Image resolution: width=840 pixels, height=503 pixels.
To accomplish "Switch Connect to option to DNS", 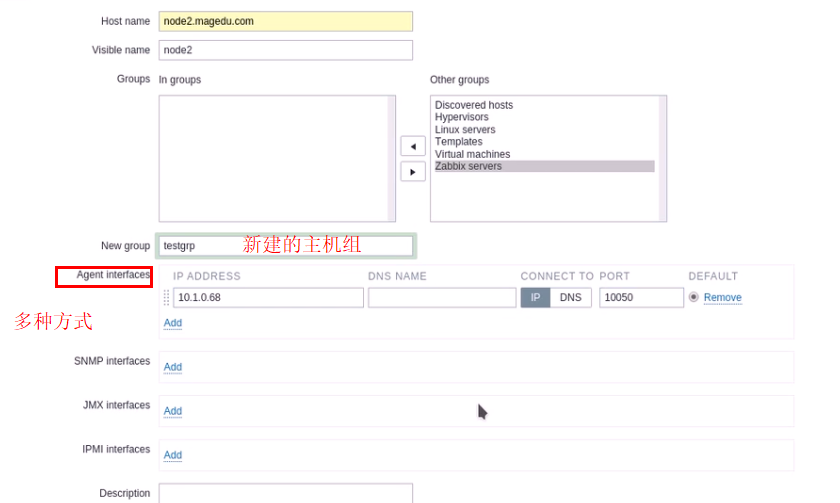I will (571, 297).
